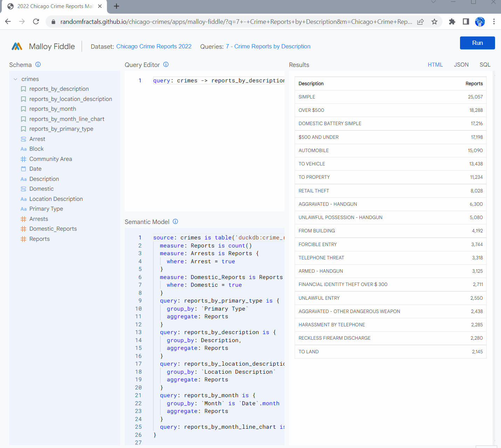Click bookmark icon beside reports_by_primary_type
The image size is (501, 448).
pos(23,129)
